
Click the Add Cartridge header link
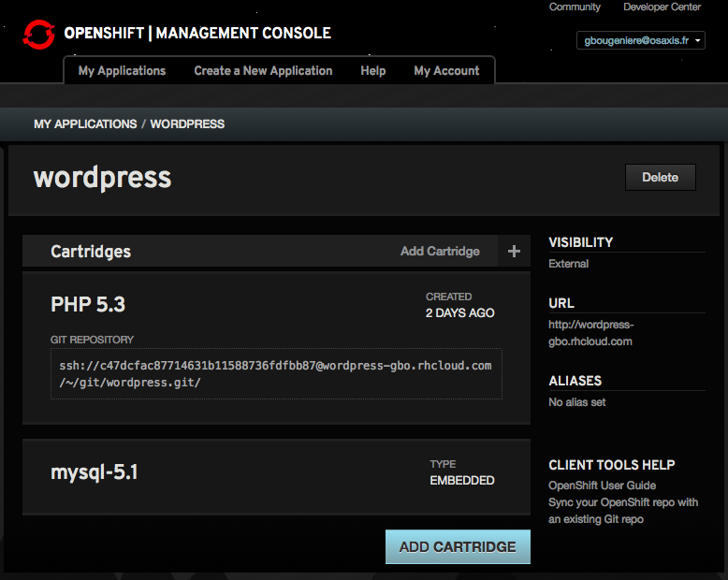point(440,251)
